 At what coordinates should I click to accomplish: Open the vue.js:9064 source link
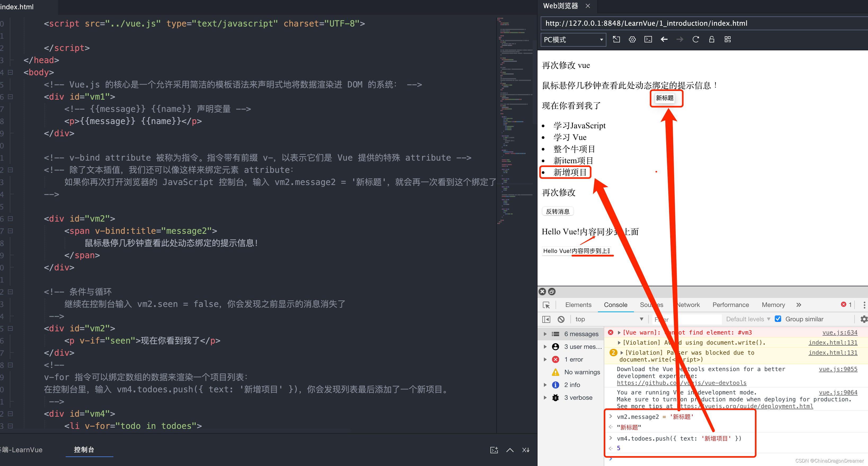coord(838,393)
